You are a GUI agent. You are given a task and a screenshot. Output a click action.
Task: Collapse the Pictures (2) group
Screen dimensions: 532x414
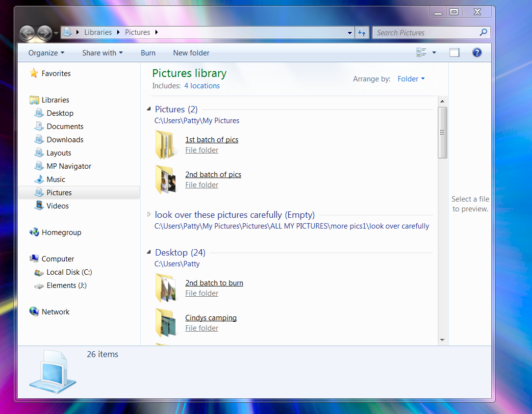[x=149, y=109]
